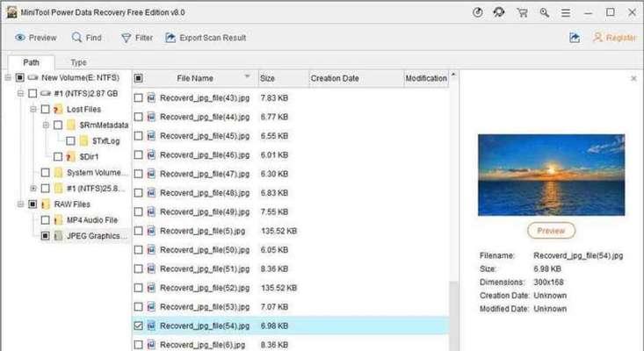Click the $Dir1 folder icon
This screenshot has width=644, height=351.
(x=71, y=157)
